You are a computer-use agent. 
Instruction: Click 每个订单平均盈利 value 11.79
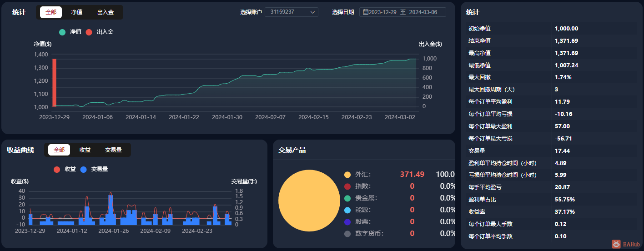[x=562, y=102]
